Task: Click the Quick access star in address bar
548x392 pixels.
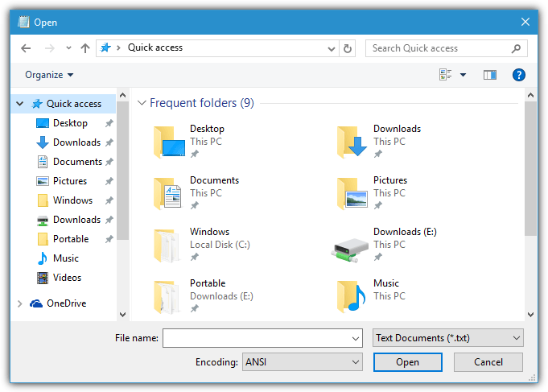Action: (x=105, y=47)
